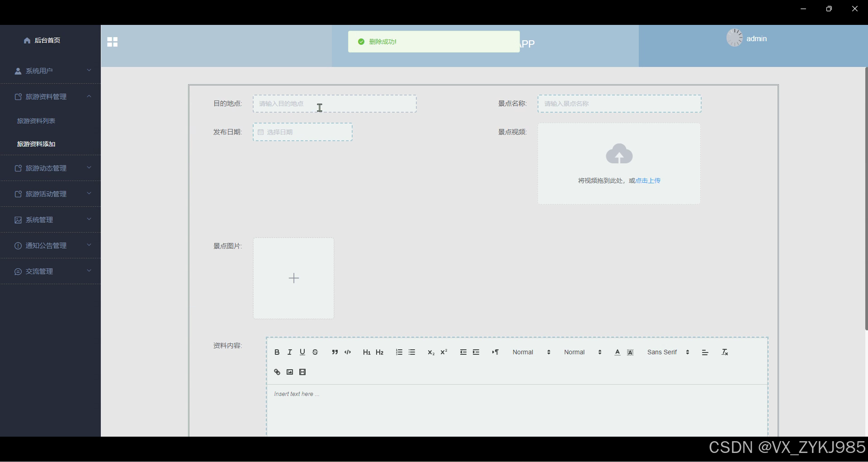Apply Heading 1 style
868x462 pixels.
tap(367, 352)
